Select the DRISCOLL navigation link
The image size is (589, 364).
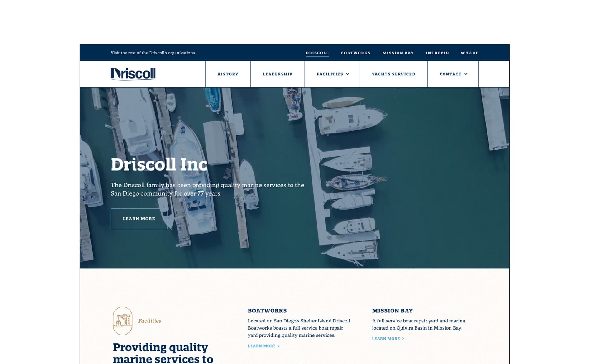317,52
